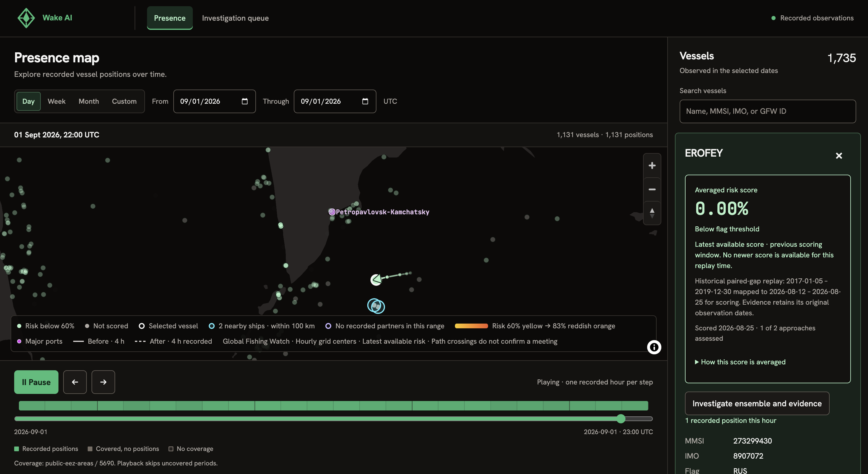Pause the playback

36,382
